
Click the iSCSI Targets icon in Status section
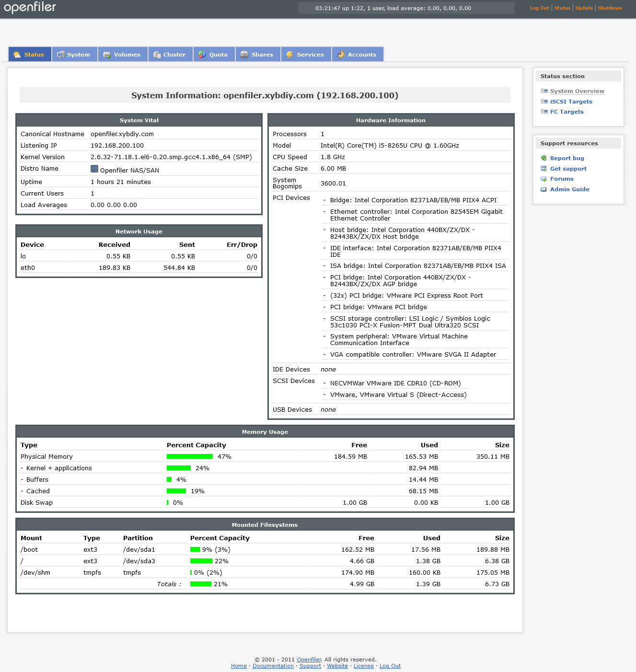click(544, 101)
